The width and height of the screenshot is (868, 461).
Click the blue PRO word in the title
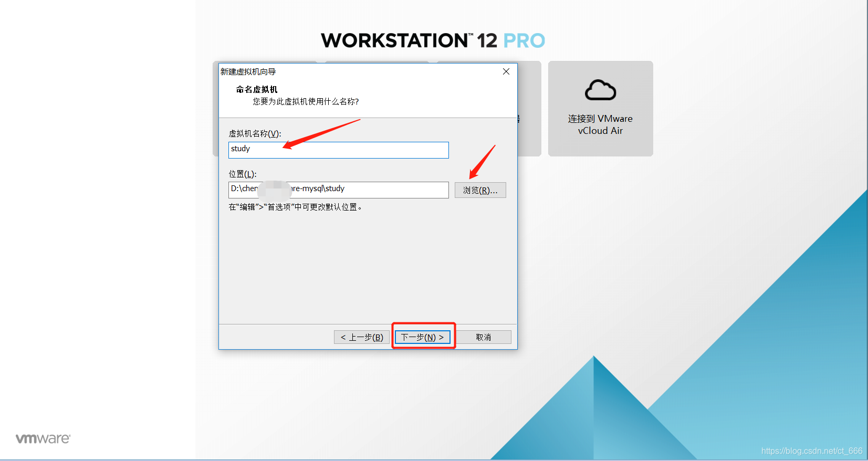click(524, 40)
